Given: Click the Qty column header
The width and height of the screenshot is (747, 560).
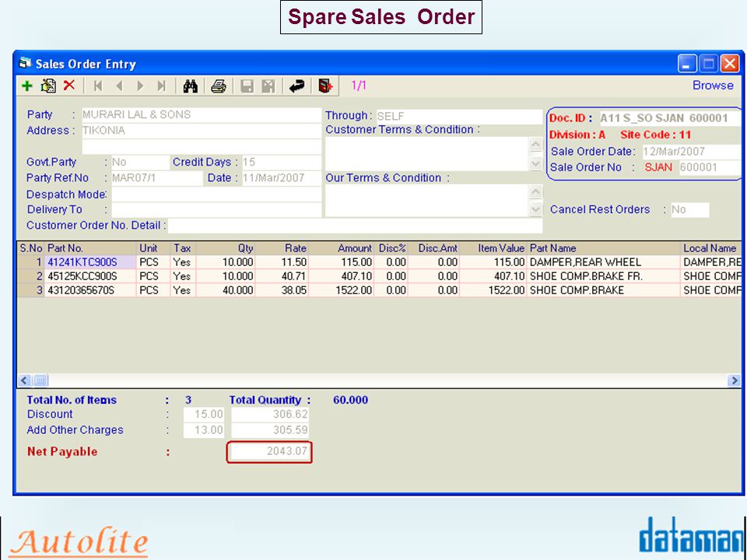Looking at the screenshot, I should (226, 248).
